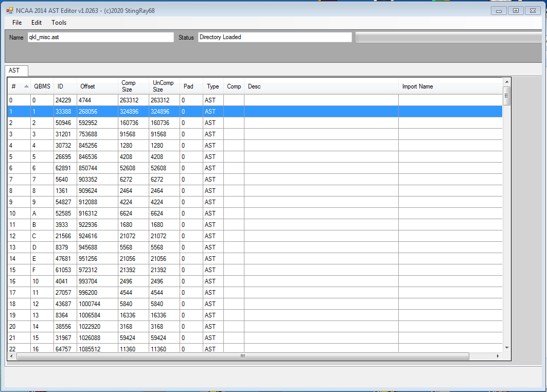Click the application icon in title bar
Screen dimensions: 547x392
tap(9, 10)
